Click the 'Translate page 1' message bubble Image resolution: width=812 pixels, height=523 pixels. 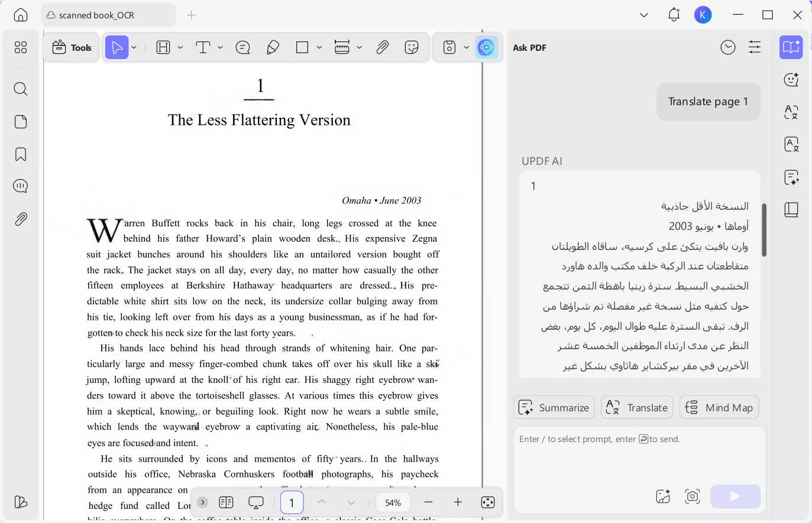708,102
